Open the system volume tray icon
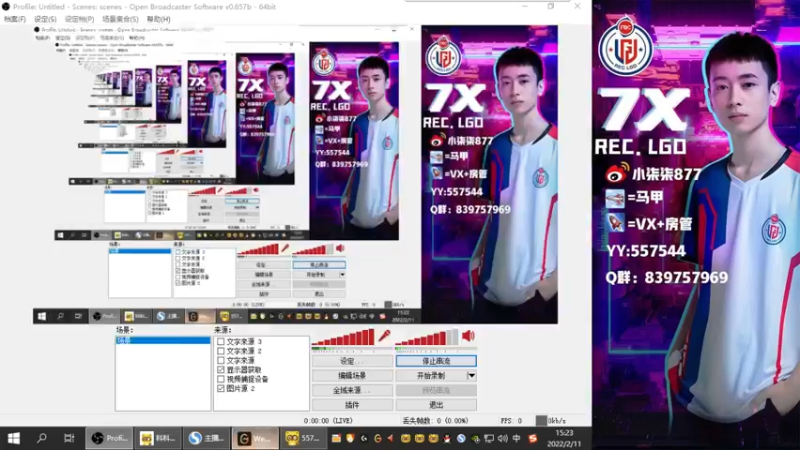This screenshot has width=800, height=450. (503, 438)
